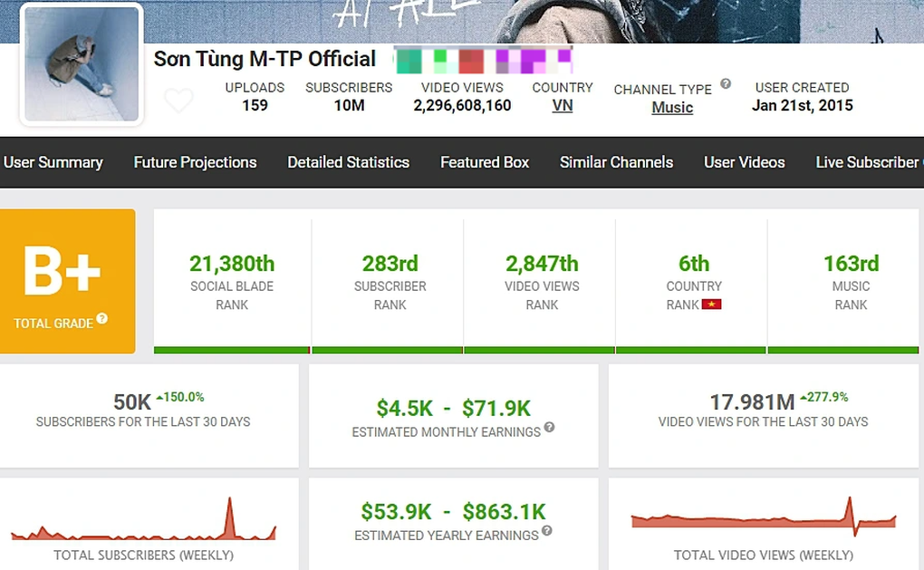Open the Sơn Tùng M-TP channel avatar
Viewport: 924px width, 570px height.
click(82, 63)
